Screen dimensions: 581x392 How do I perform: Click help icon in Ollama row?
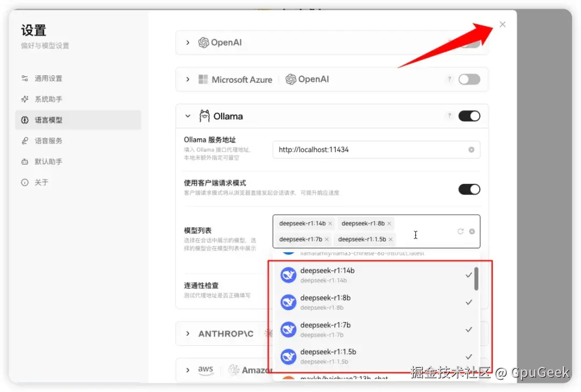[449, 116]
